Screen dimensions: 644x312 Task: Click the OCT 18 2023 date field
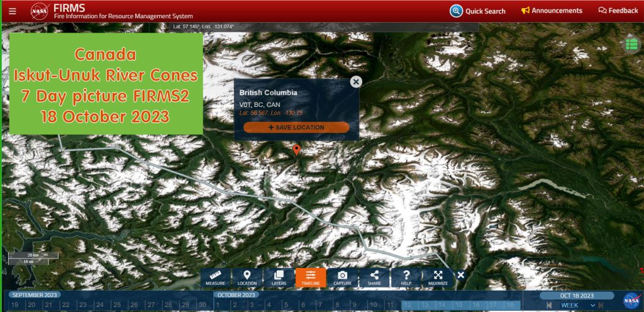577,295
